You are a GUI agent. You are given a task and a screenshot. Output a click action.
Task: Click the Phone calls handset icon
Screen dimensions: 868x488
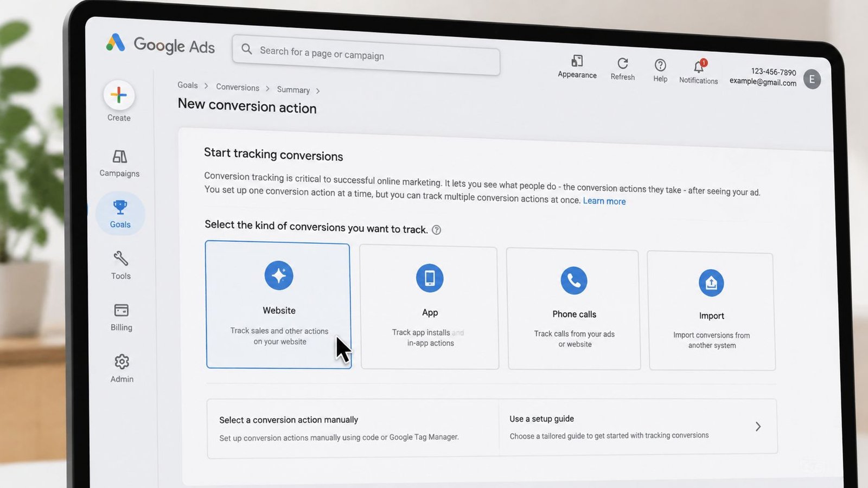click(574, 280)
